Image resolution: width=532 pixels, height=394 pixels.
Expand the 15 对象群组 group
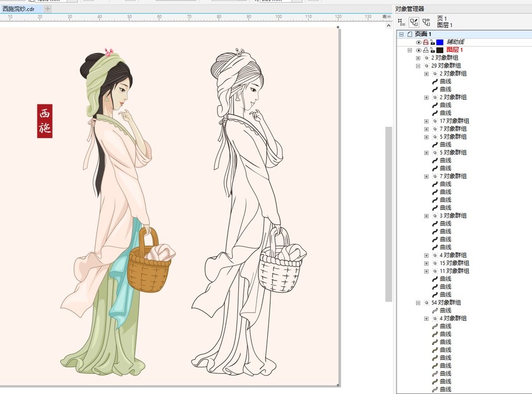pos(426,263)
